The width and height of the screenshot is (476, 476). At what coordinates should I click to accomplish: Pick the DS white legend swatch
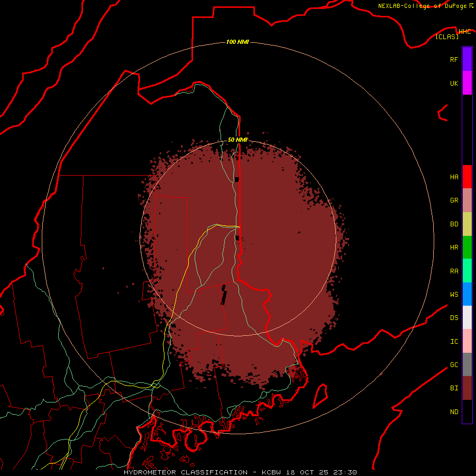467,317
